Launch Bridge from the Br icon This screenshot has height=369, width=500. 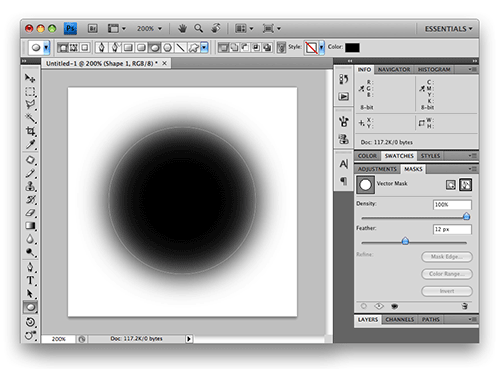click(92, 29)
